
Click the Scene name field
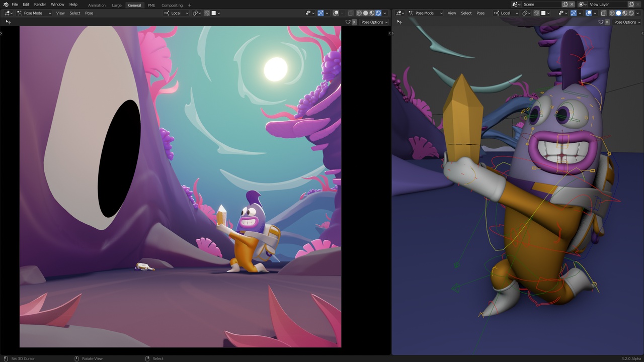tap(541, 5)
